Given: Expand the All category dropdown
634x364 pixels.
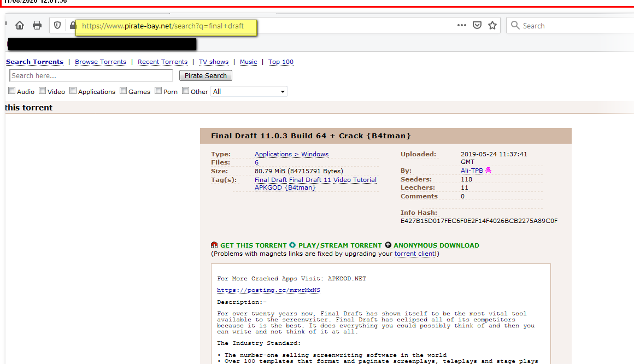Looking at the screenshot, I should coord(249,92).
